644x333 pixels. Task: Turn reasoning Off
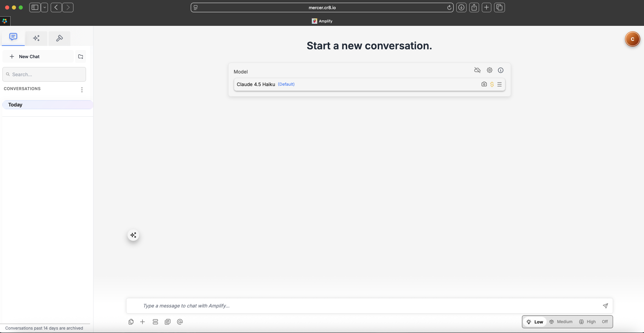coord(605,322)
